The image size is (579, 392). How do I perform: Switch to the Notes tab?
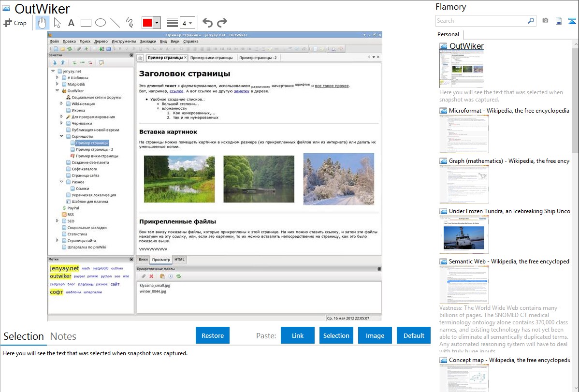tap(63, 336)
